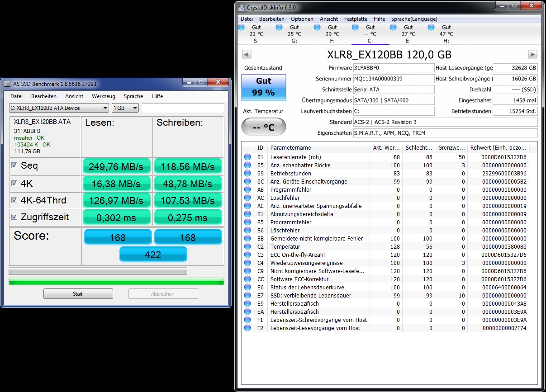Click status orb of Betriebsstunden attribute 09 row
Image resolution: width=546 pixels, height=392 pixels.
tap(247, 173)
